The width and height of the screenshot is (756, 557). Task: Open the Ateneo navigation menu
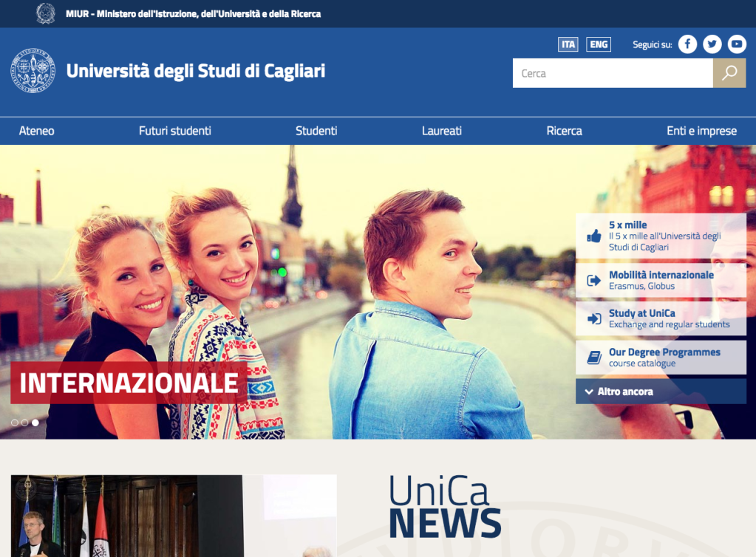[36, 131]
